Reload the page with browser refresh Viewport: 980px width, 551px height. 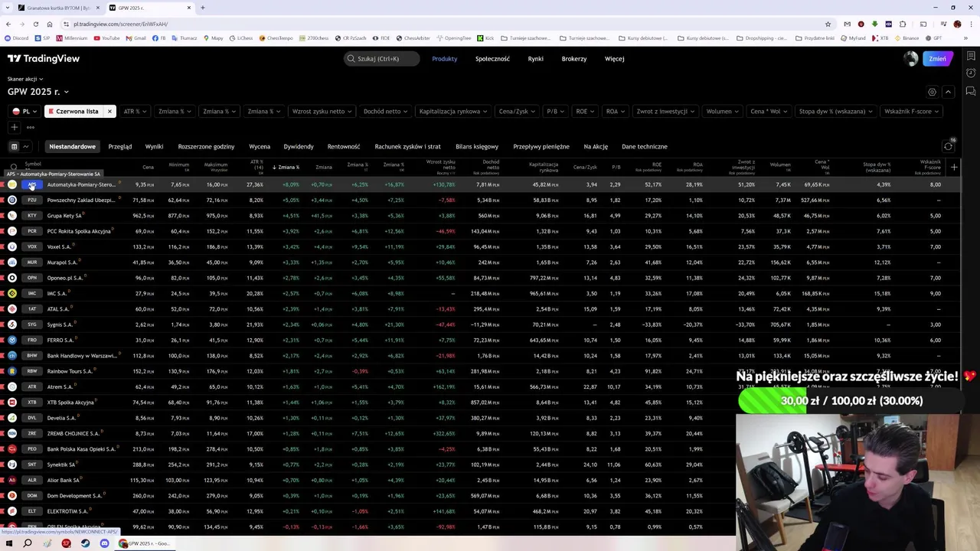pyautogui.click(x=35, y=24)
